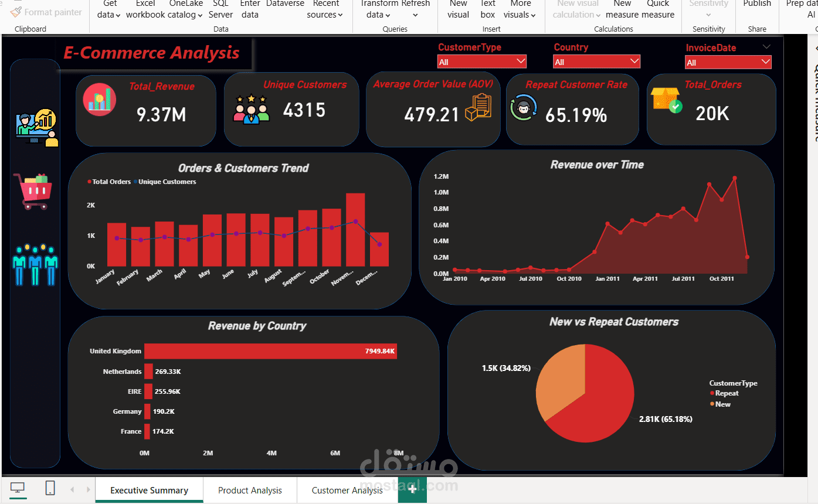
Task: Open the Refresh dropdown
Action: pos(415,9)
